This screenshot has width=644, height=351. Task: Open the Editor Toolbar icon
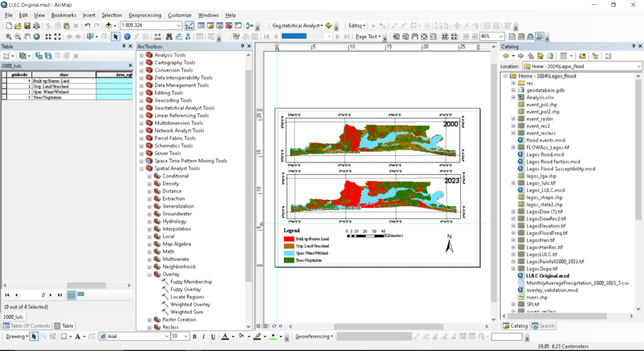click(x=189, y=26)
